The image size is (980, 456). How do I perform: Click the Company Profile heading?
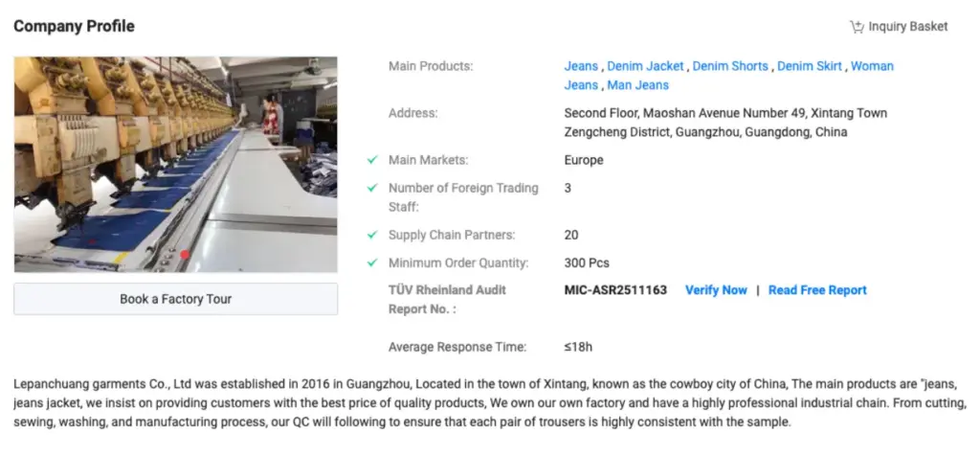[x=74, y=26]
